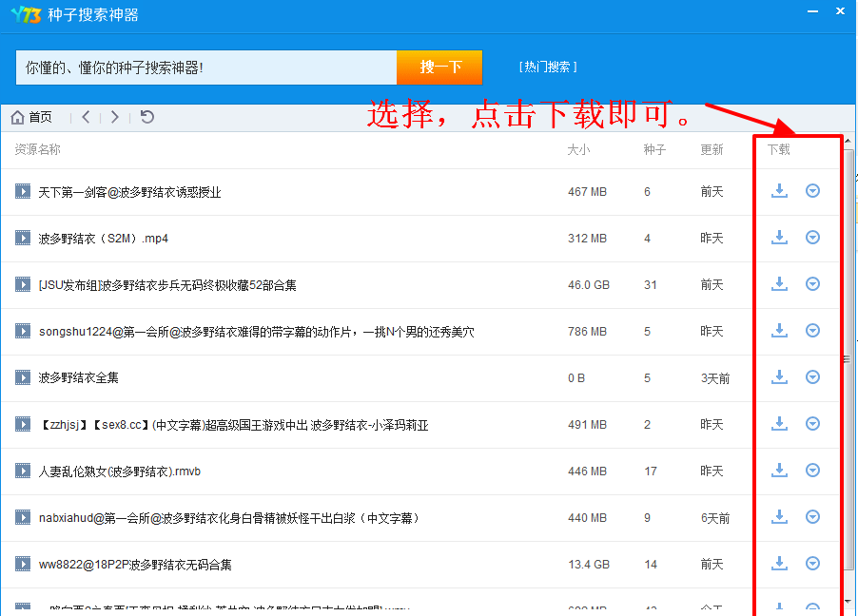The width and height of the screenshot is (858, 616).
Task: Download the 786 MB resource
Action: [779, 331]
